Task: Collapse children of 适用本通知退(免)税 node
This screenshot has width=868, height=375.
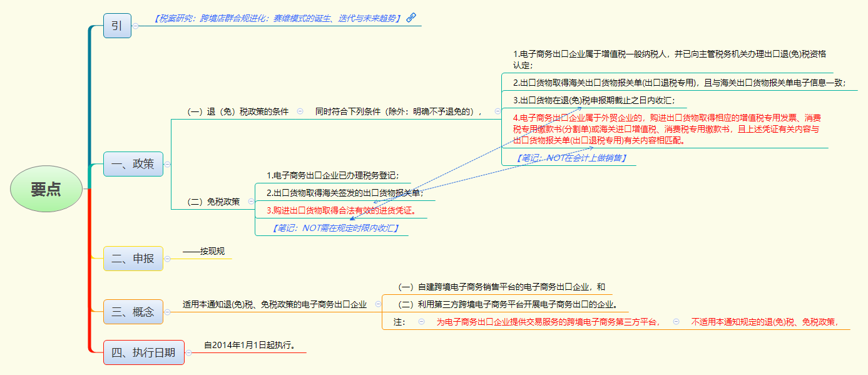Action: [378, 304]
